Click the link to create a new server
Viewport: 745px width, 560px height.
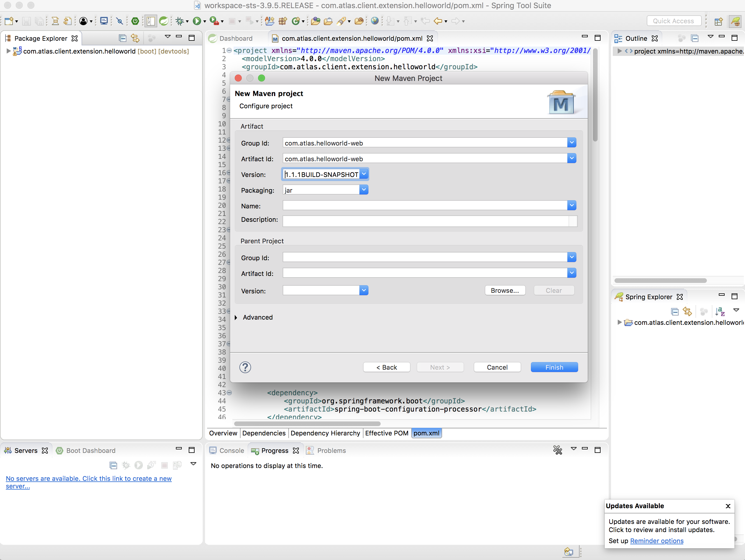coord(89,482)
